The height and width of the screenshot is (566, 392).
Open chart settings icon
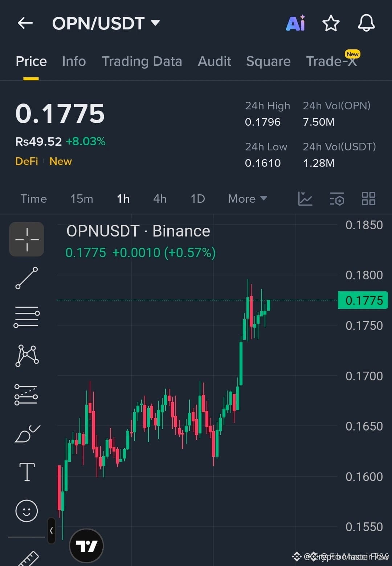[x=337, y=199]
